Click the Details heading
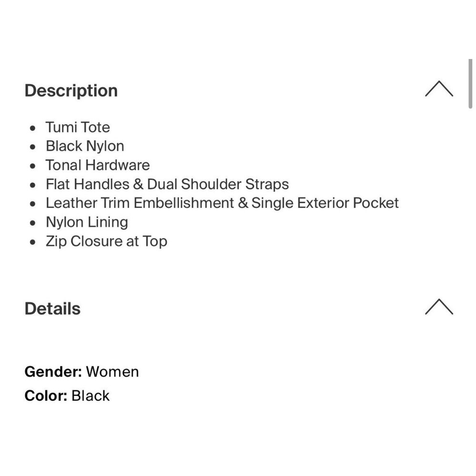This screenshot has width=476, height=476. tap(52, 308)
